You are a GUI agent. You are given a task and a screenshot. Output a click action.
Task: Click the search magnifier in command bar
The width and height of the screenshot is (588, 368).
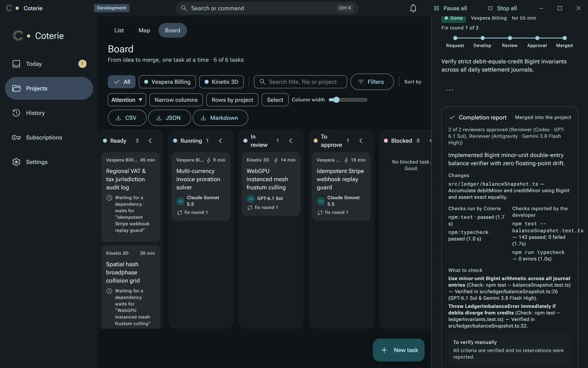pos(184,8)
